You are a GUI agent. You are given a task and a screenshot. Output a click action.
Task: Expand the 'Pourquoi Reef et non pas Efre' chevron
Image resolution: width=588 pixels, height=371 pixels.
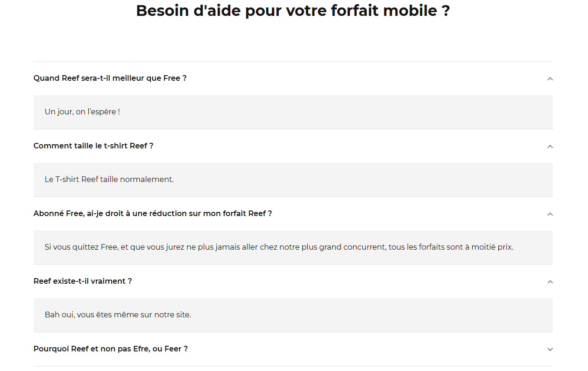[550, 350]
